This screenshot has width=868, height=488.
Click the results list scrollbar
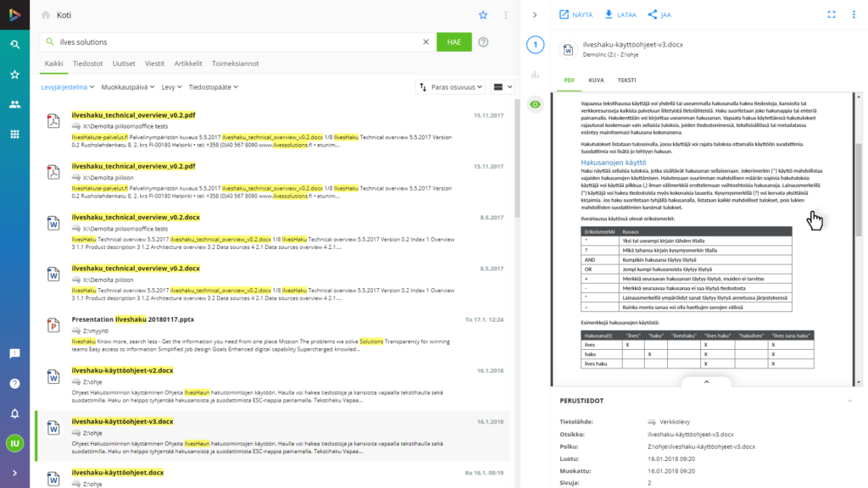pyautogui.click(x=517, y=158)
